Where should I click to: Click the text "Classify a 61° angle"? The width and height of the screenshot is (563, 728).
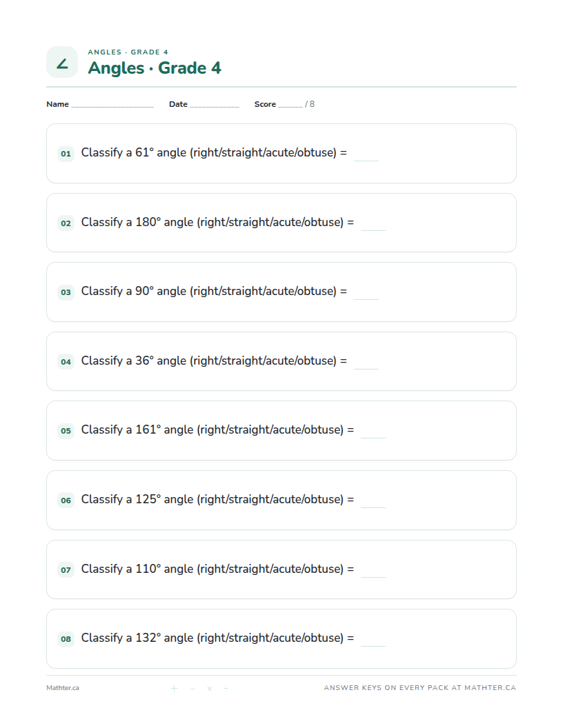134,153
